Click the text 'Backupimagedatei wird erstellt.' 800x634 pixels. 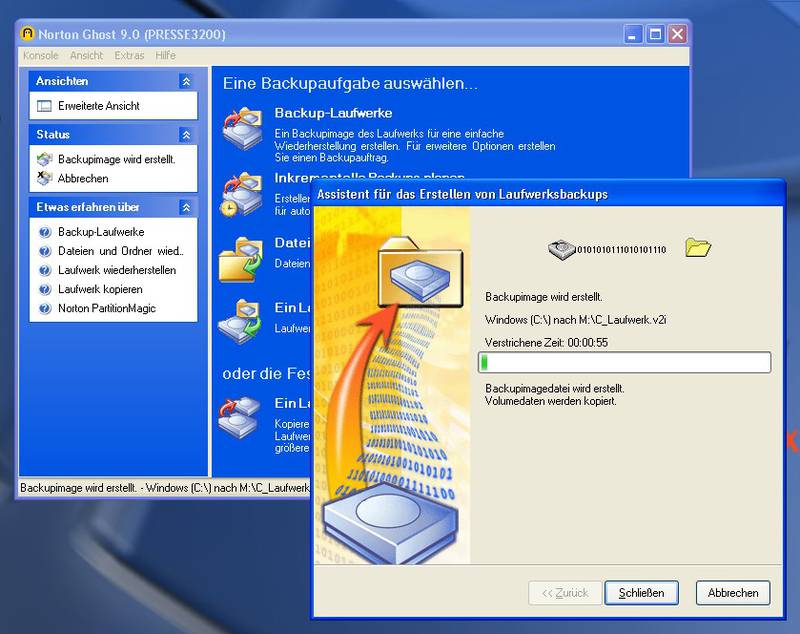pyautogui.click(x=555, y=389)
